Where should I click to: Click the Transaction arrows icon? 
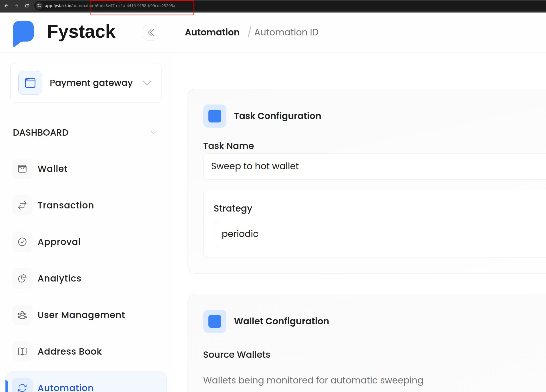[22, 205]
